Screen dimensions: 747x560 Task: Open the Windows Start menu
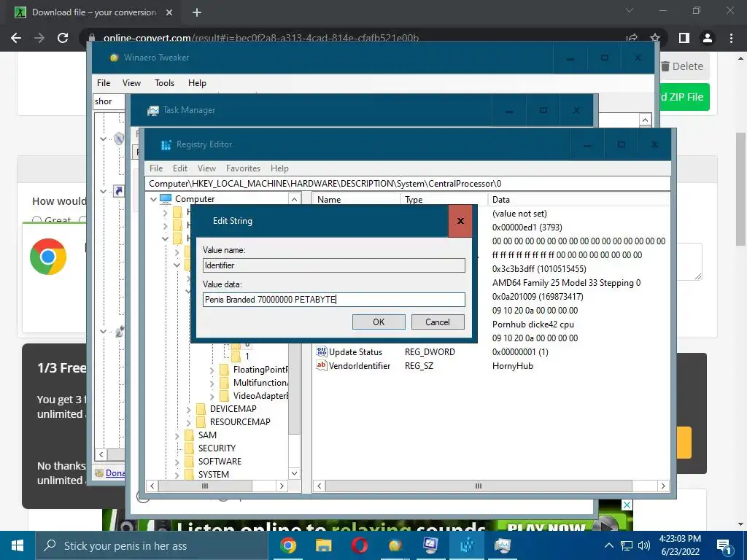click(18, 545)
